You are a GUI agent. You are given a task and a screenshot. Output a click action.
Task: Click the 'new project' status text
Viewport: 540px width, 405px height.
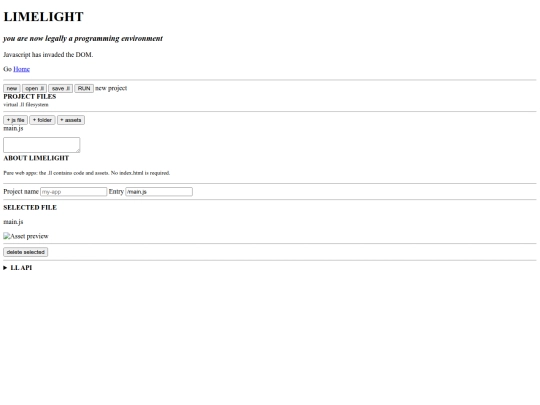pyautogui.click(x=111, y=89)
